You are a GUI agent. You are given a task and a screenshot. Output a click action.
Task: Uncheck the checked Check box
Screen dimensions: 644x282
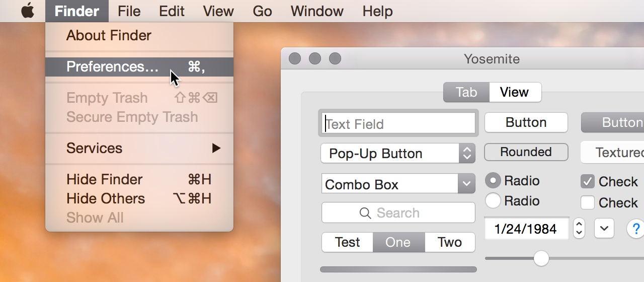[588, 181]
